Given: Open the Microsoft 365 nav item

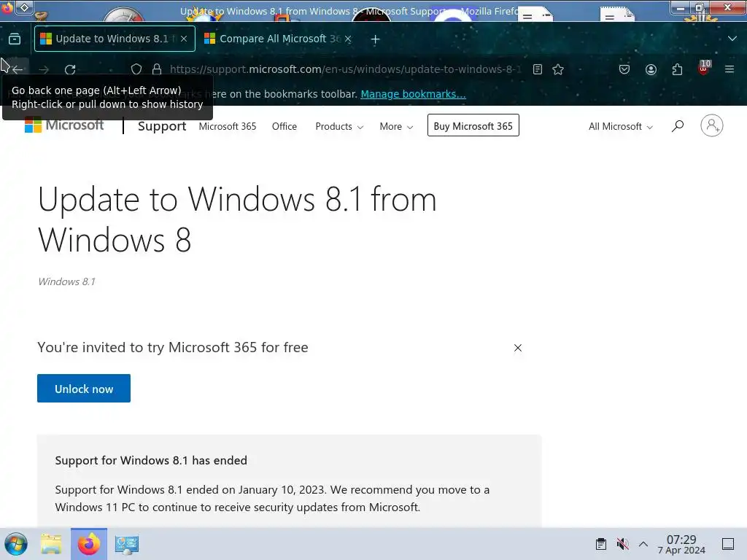Looking at the screenshot, I should [228, 127].
